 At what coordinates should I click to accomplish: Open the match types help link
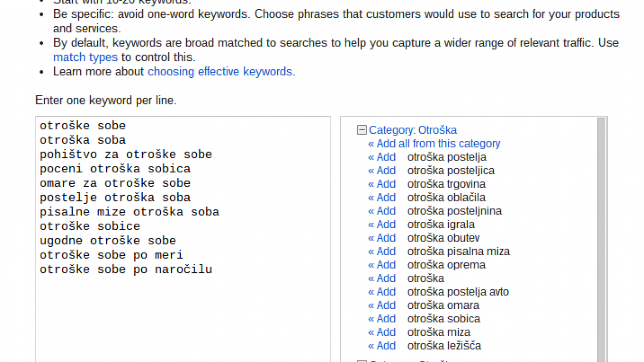pyautogui.click(x=85, y=57)
